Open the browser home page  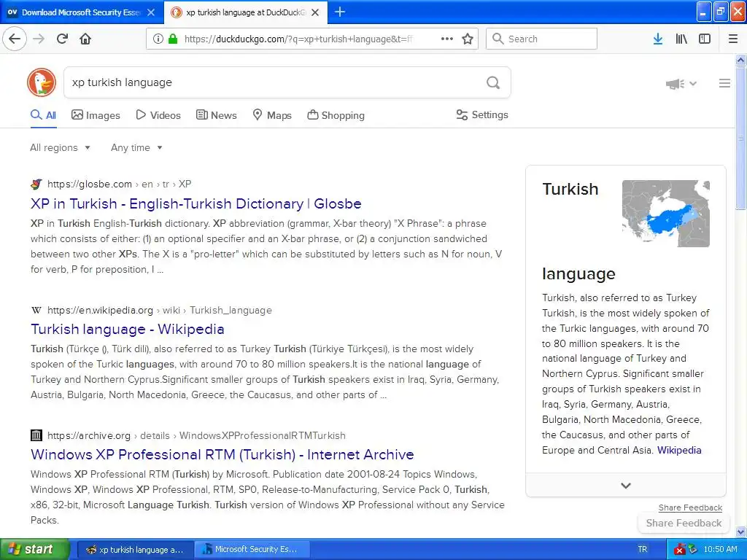click(85, 39)
